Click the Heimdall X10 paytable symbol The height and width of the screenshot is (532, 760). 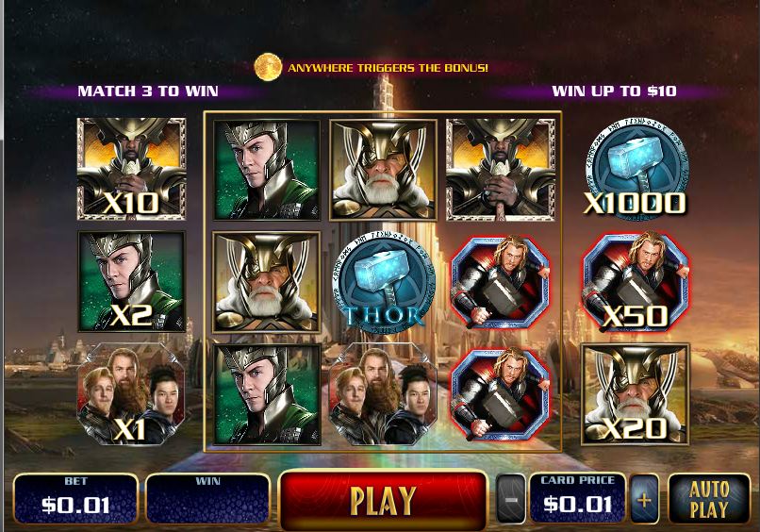click(131, 169)
